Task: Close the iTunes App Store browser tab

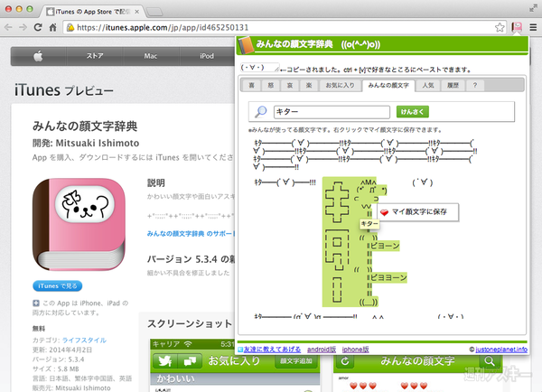Action: tap(137, 12)
